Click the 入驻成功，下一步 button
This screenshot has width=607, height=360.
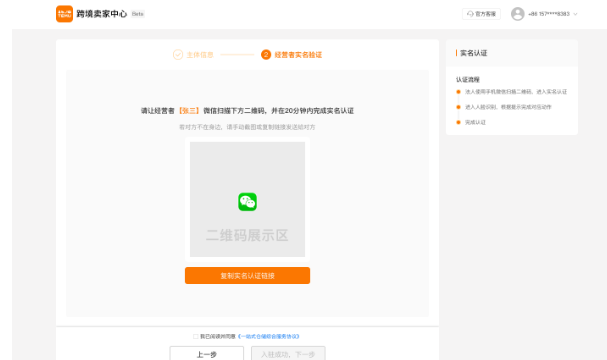tap(288, 354)
